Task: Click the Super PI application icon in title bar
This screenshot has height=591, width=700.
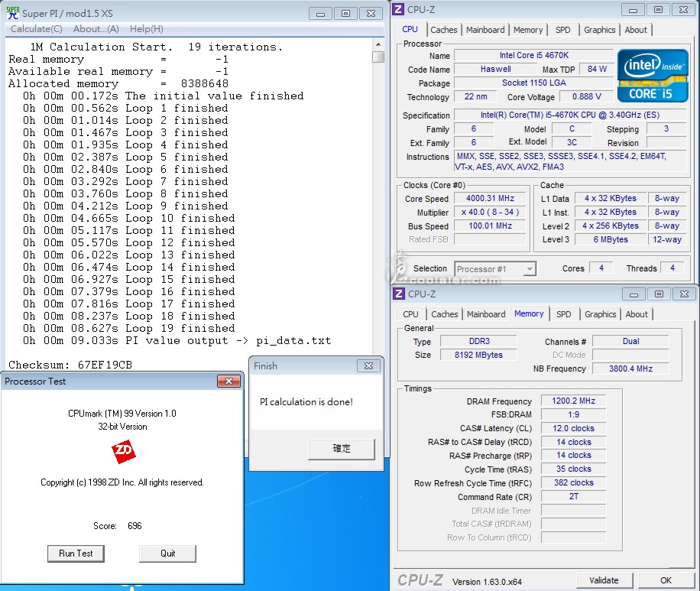Action: (12, 13)
